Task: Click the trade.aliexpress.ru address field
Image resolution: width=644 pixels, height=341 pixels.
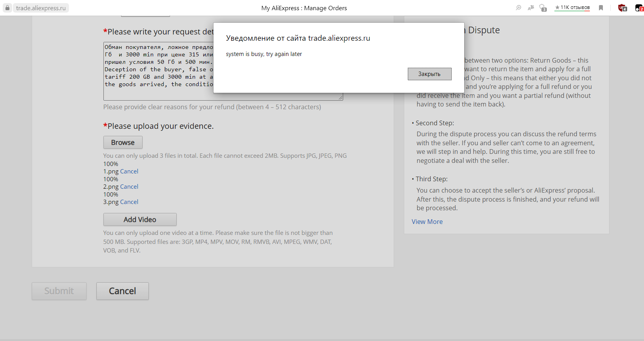Action: point(41,8)
